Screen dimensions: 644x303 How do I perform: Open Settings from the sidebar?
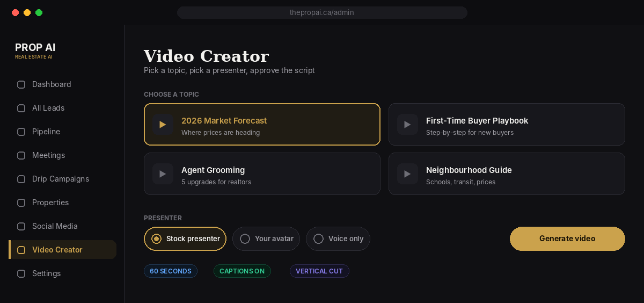(x=63, y=273)
